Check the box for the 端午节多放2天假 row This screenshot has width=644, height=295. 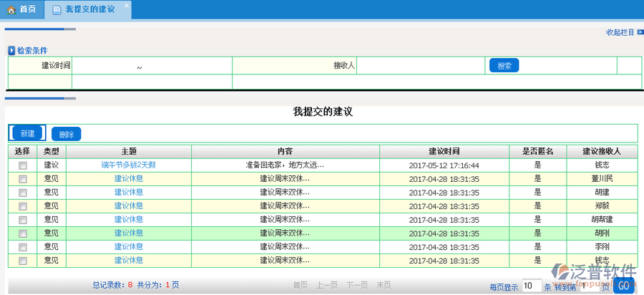click(x=22, y=165)
